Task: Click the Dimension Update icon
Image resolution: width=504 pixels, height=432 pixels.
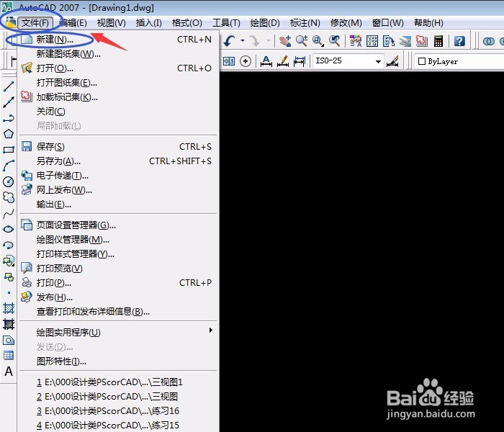Action: tap(300, 61)
